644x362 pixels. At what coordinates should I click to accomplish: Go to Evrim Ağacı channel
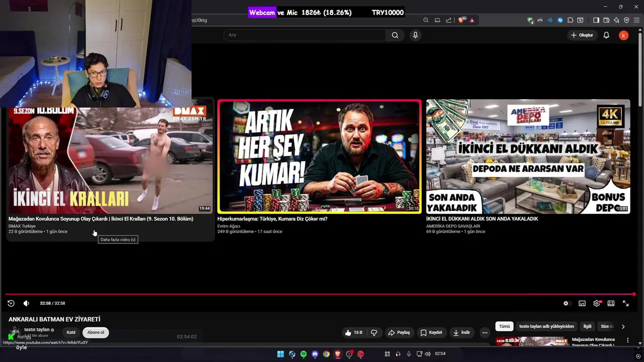pos(229,226)
